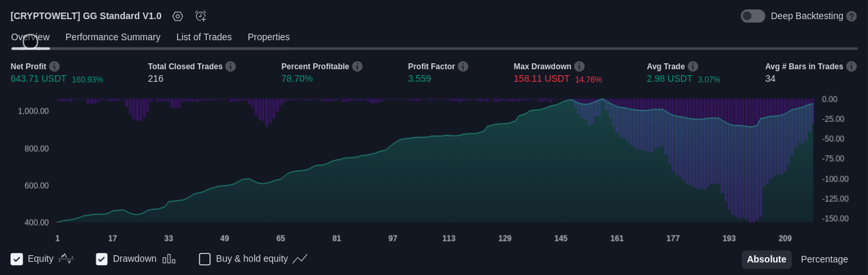Click the add alert clock icon
This screenshot has height=275, width=868.
tap(201, 16)
